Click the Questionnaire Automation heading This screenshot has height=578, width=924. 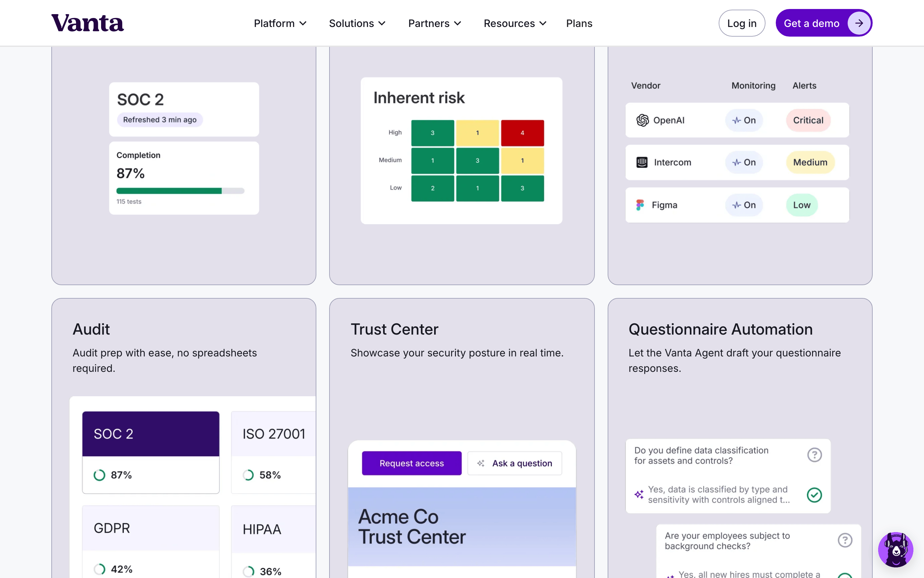tap(721, 329)
